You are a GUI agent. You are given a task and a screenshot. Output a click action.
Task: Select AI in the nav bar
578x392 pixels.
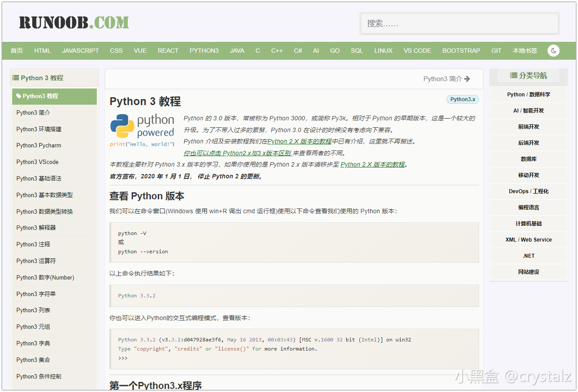point(316,51)
